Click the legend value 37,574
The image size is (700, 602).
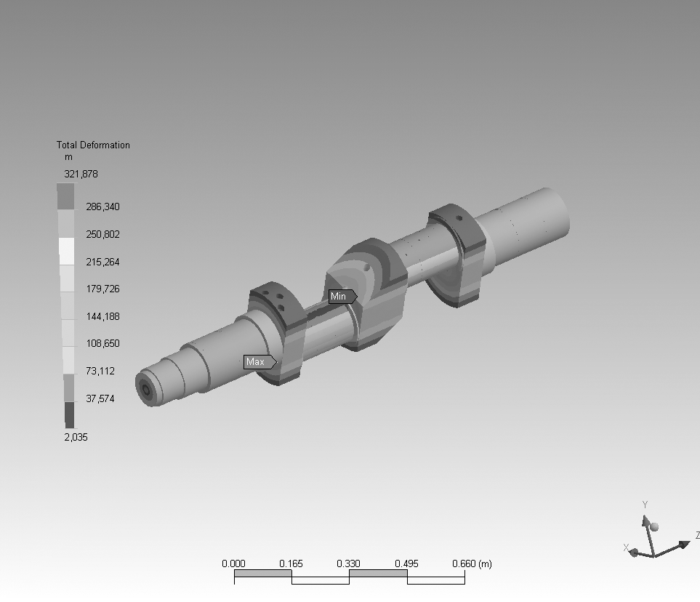(x=100, y=399)
